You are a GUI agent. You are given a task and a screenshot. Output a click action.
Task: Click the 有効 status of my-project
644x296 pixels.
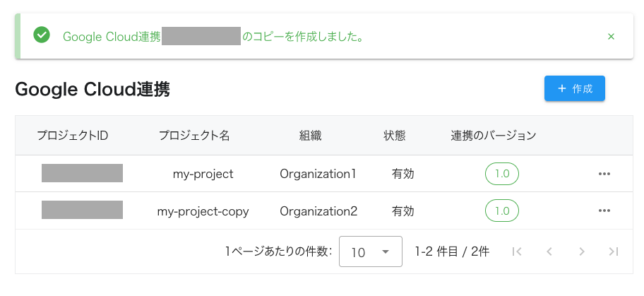click(403, 174)
